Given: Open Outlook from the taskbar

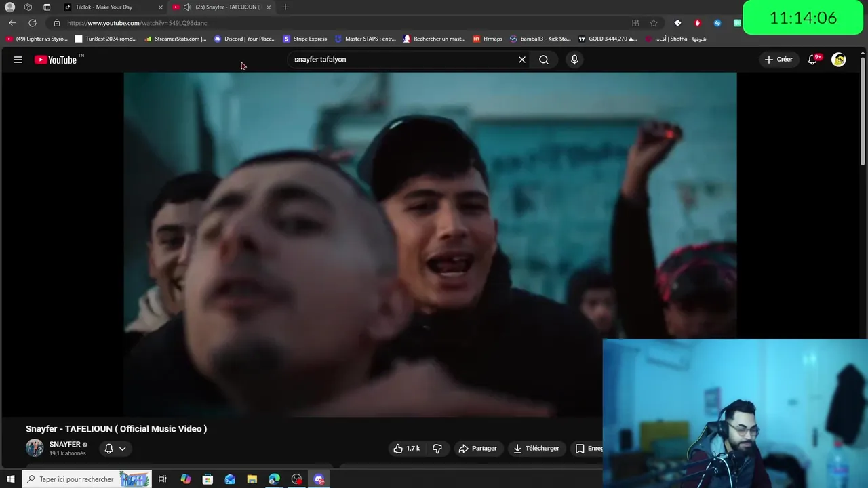Looking at the screenshot, I should coord(230,479).
